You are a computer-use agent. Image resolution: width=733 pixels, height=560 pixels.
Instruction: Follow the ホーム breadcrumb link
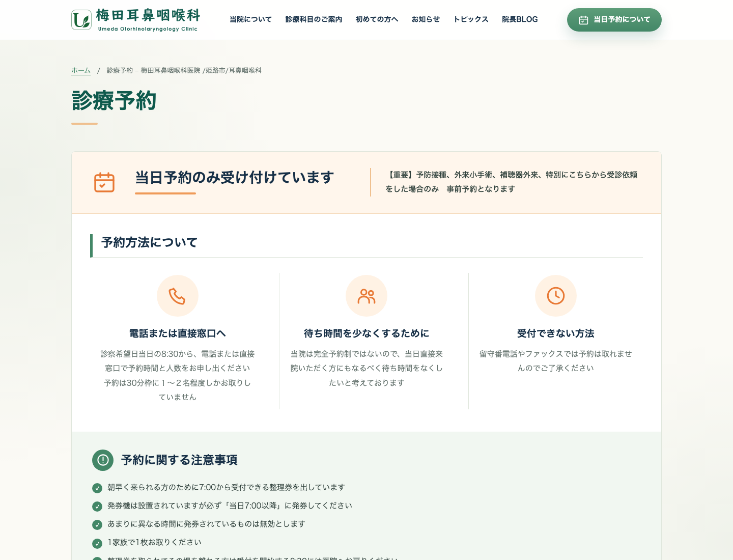pos(81,70)
